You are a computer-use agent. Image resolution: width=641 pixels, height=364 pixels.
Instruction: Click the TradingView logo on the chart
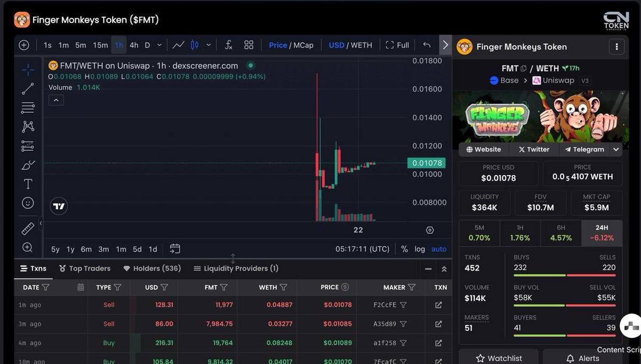59,206
